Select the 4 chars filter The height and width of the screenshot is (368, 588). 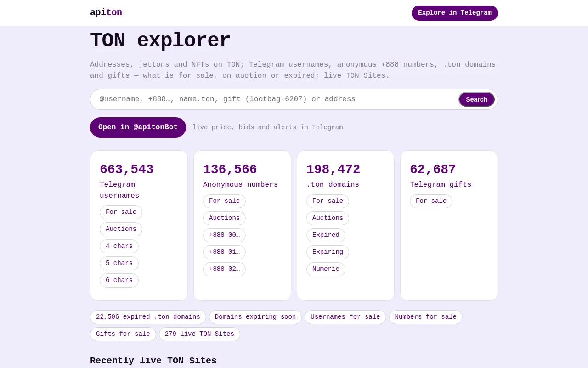pos(119,246)
